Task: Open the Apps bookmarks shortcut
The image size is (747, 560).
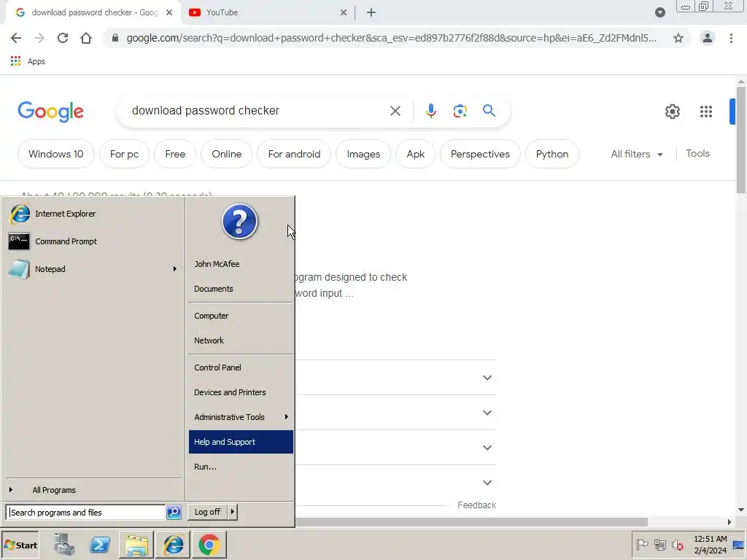Action: (x=28, y=61)
